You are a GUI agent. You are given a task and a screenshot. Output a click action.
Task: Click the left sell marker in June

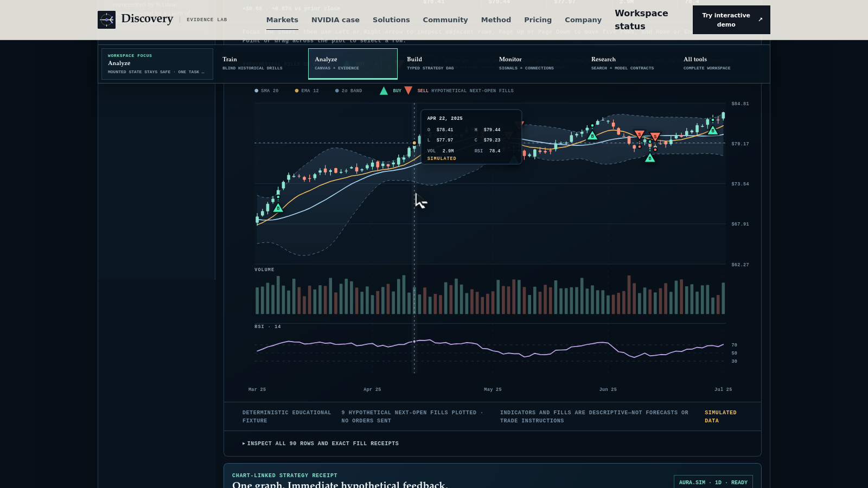tap(640, 134)
